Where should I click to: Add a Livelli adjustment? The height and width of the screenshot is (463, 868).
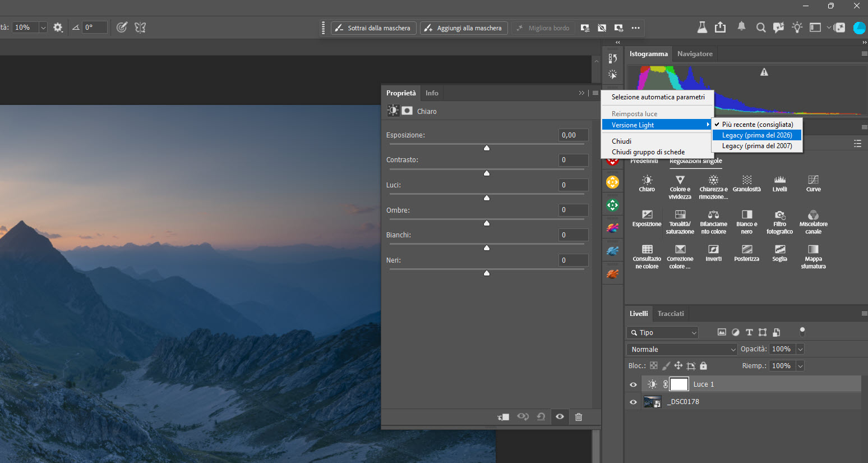[779, 184]
